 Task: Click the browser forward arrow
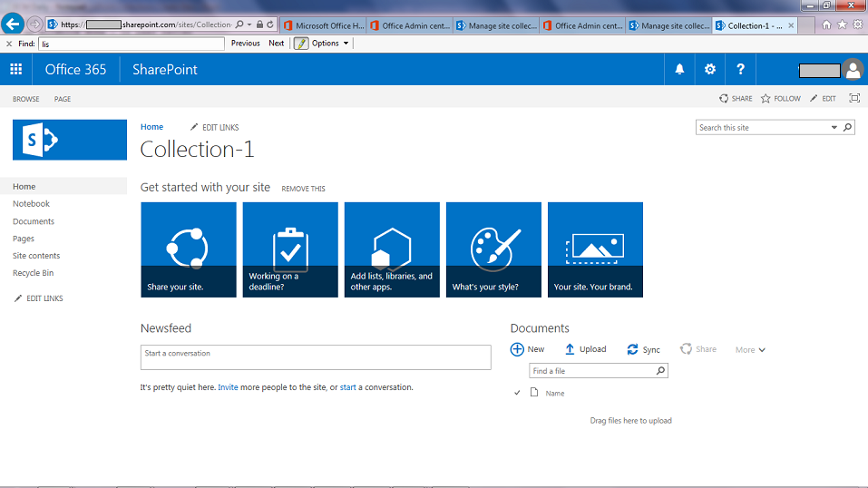click(34, 24)
